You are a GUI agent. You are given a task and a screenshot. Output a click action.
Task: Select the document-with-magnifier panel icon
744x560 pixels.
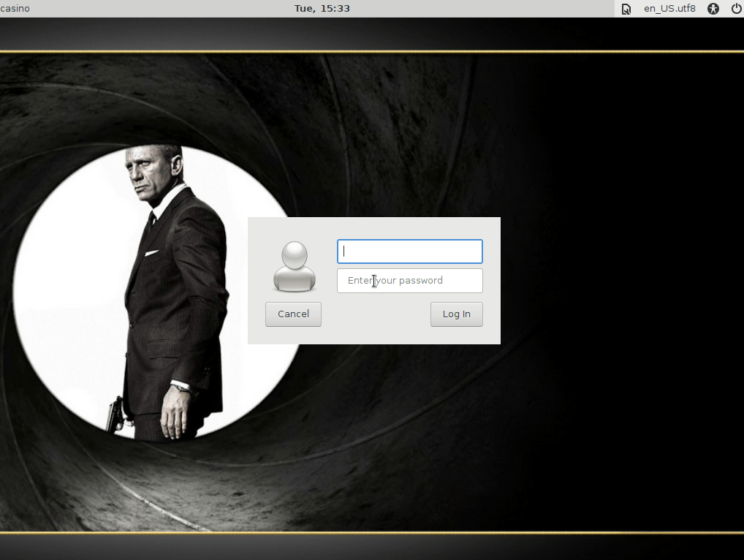point(626,9)
